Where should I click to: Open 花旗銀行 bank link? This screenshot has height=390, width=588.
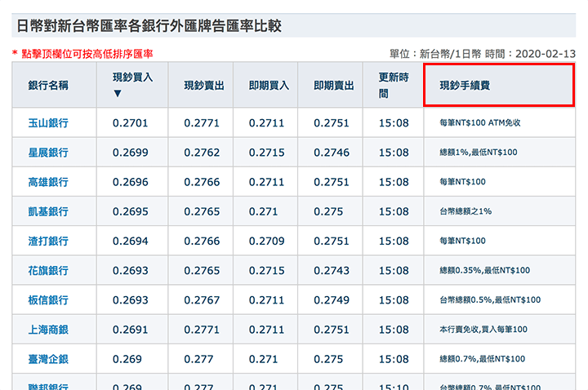(x=48, y=271)
